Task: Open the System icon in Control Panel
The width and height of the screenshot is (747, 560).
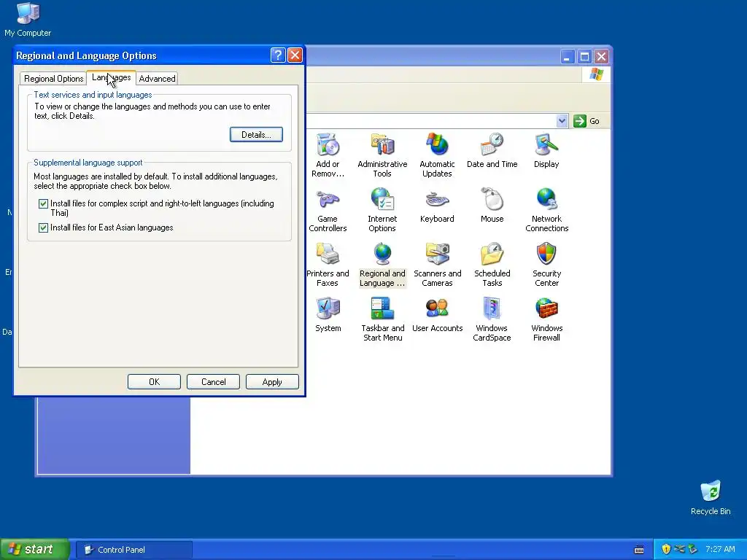Action: (x=328, y=315)
